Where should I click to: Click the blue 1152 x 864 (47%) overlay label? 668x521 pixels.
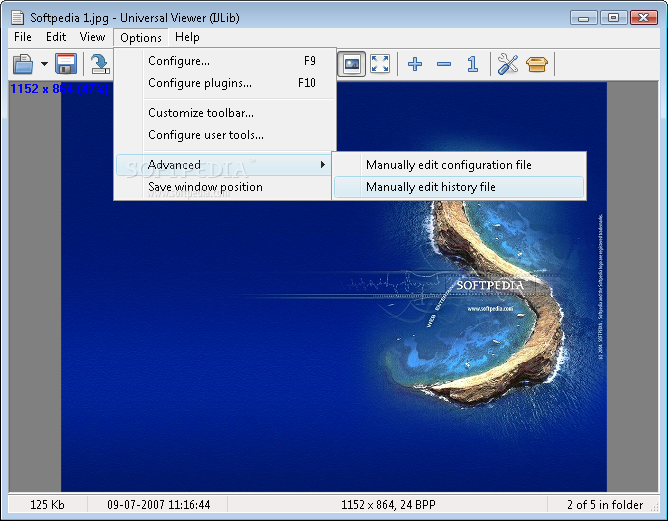pyautogui.click(x=59, y=89)
